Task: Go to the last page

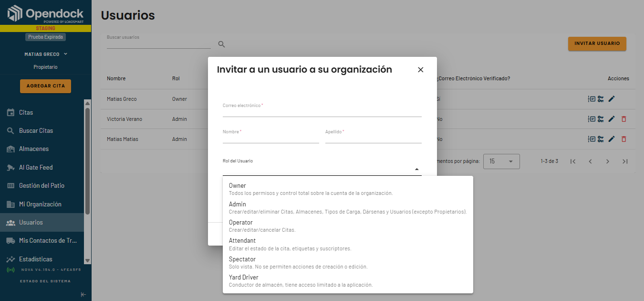Action: 625,161
